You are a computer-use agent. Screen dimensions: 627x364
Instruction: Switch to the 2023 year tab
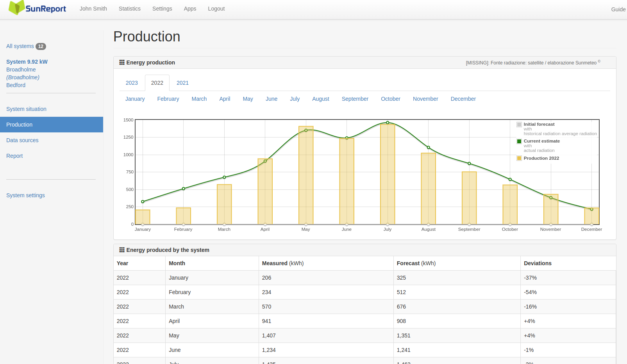click(132, 83)
